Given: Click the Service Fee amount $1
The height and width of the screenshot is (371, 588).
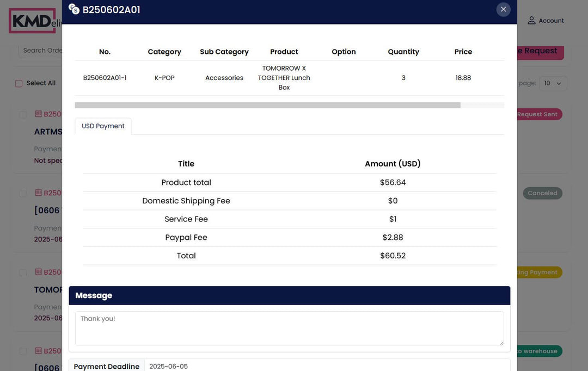Looking at the screenshot, I should point(393,219).
